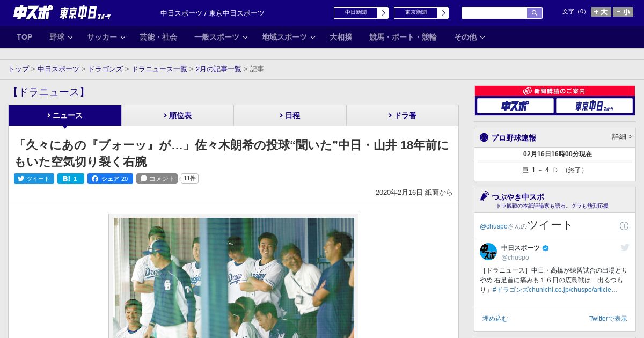Open the 中日スポーツ Twitter account name
This screenshot has height=338, width=644.
point(521,248)
